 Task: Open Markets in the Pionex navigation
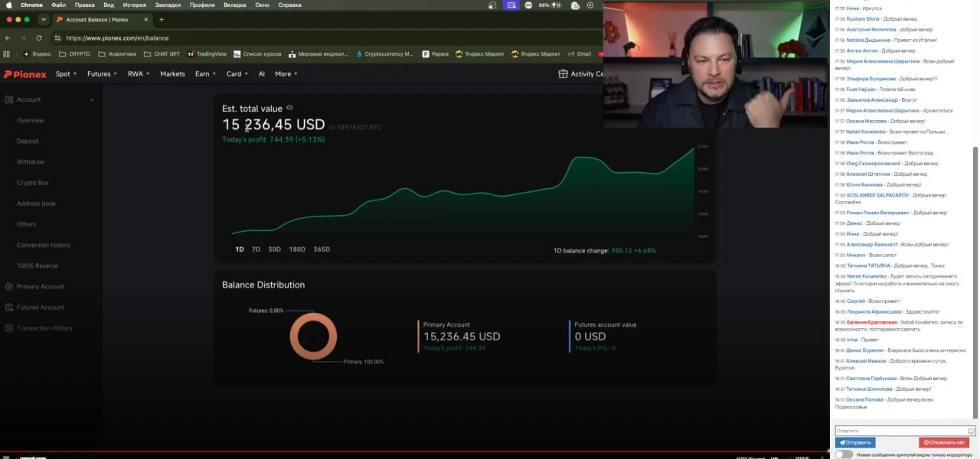pyautogui.click(x=172, y=74)
